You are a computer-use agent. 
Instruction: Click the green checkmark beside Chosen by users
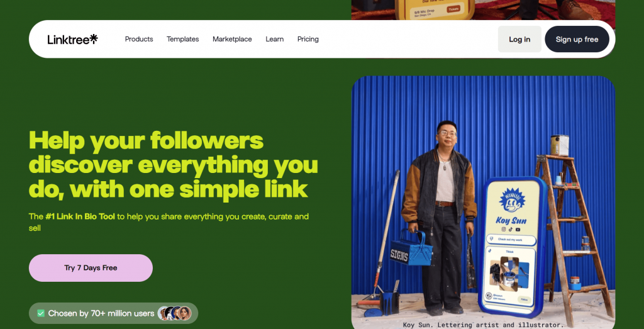pyautogui.click(x=41, y=313)
